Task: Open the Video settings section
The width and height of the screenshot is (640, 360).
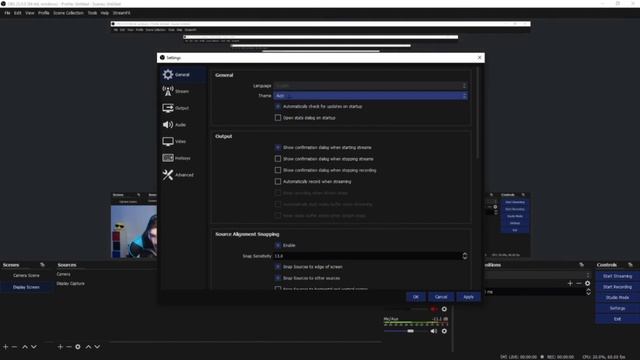Action: pos(183,142)
